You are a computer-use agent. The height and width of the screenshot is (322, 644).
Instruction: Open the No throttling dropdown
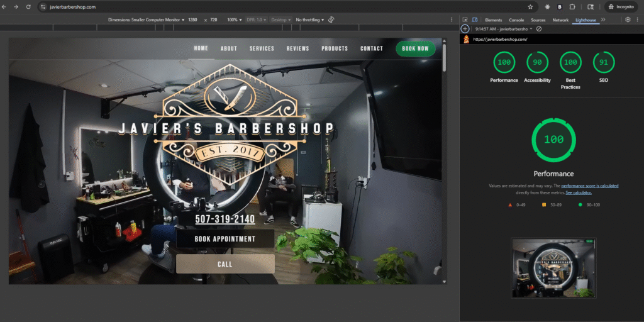tap(310, 19)
